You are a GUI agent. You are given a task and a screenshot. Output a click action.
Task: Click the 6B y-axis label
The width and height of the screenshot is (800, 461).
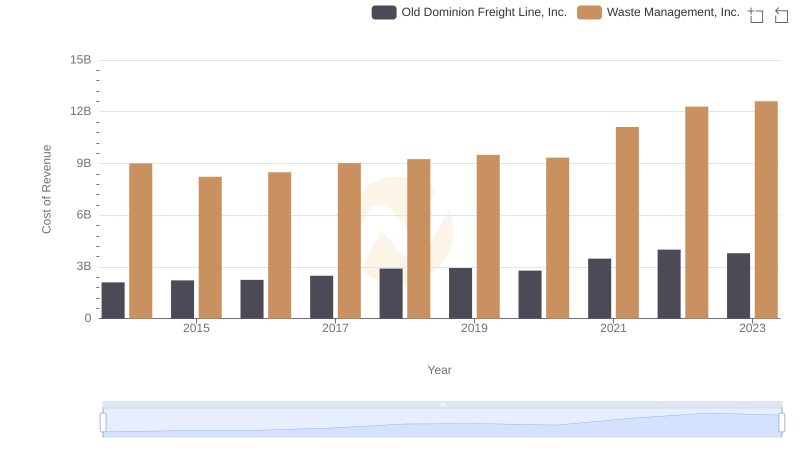coord(84,215)
